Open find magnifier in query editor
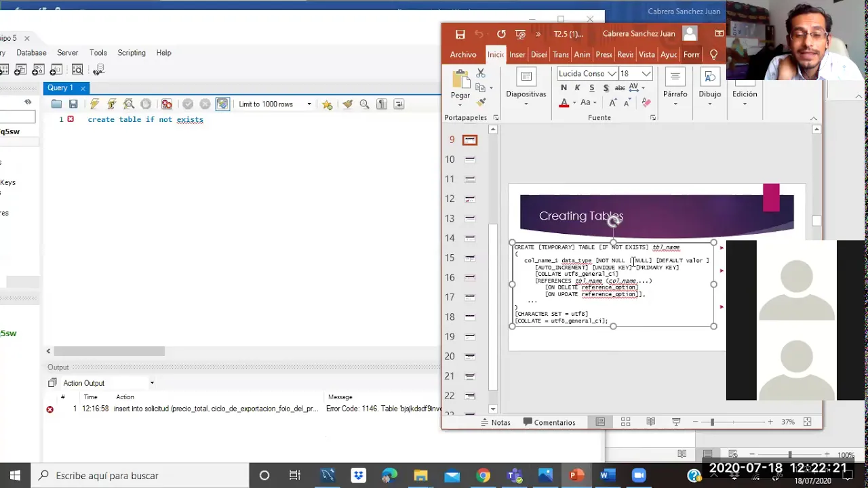Screen dimensions: 868x488 [364, 104]
